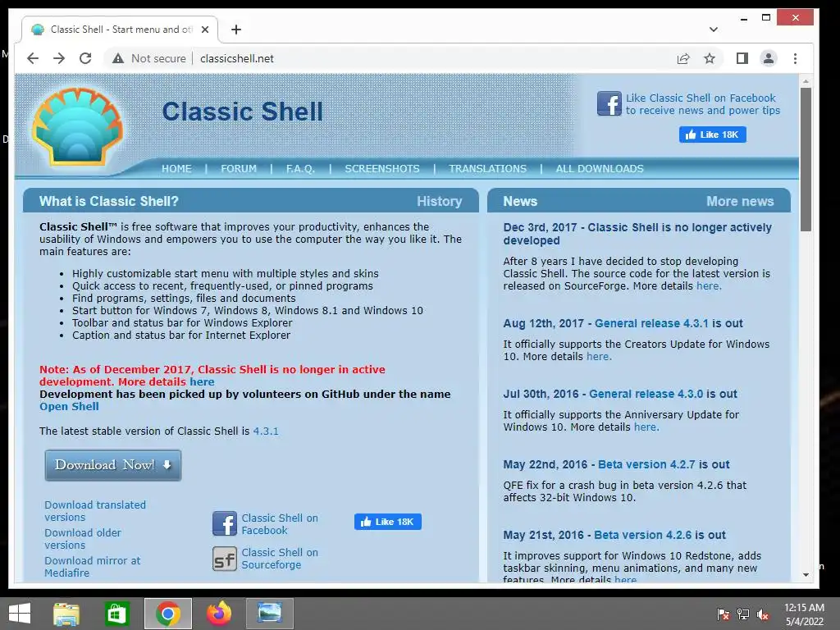This screenshot has height=630, width=840.
Task: Open Download older versions link
Action: 83,539
